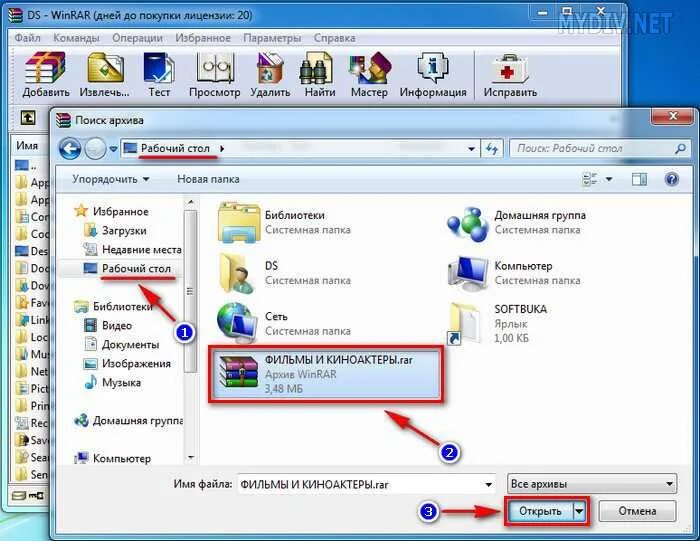The width and height of the screenshot is (700, 541).
Task: Click navigation pane scrollbar down arrow
Action: pyautogui.click(x=191, y=457)
